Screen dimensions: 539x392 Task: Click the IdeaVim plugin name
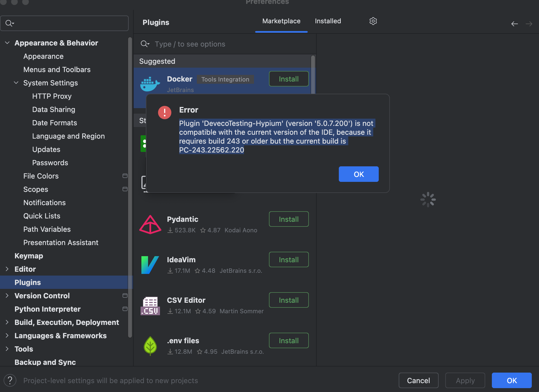[181, 259]
